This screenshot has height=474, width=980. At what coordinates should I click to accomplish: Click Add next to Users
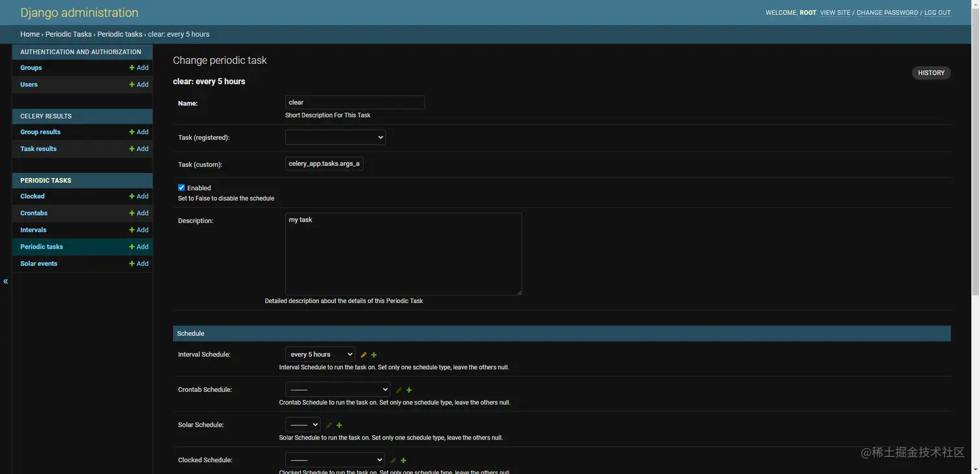(139, 84)
